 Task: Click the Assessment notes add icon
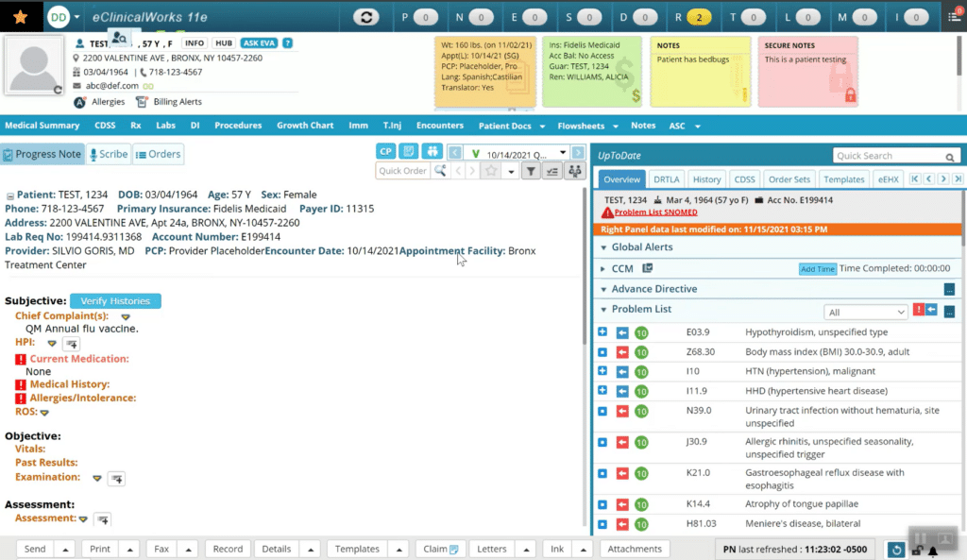click(103, 520)
